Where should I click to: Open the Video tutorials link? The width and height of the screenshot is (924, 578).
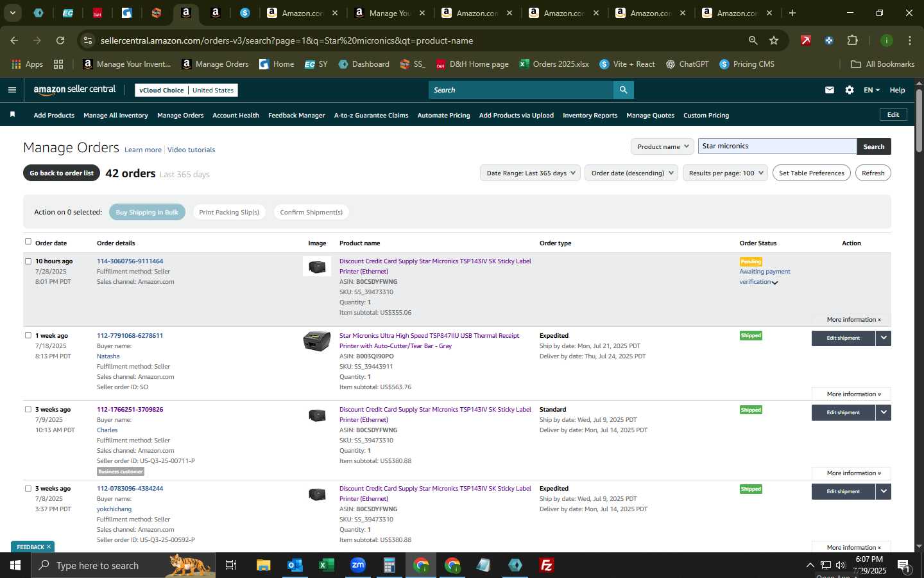(191, 150)
